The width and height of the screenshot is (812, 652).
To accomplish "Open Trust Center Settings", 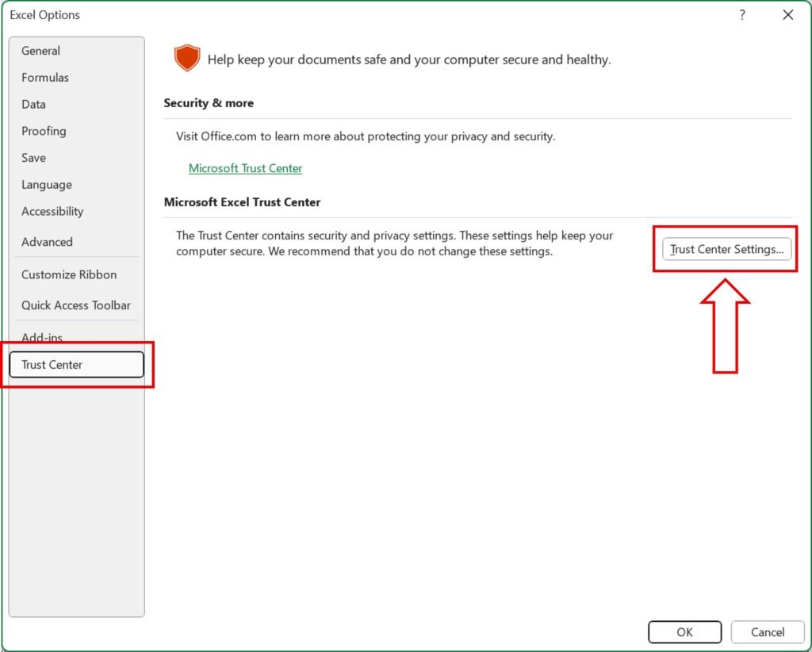I will click(x=726, y=248).
